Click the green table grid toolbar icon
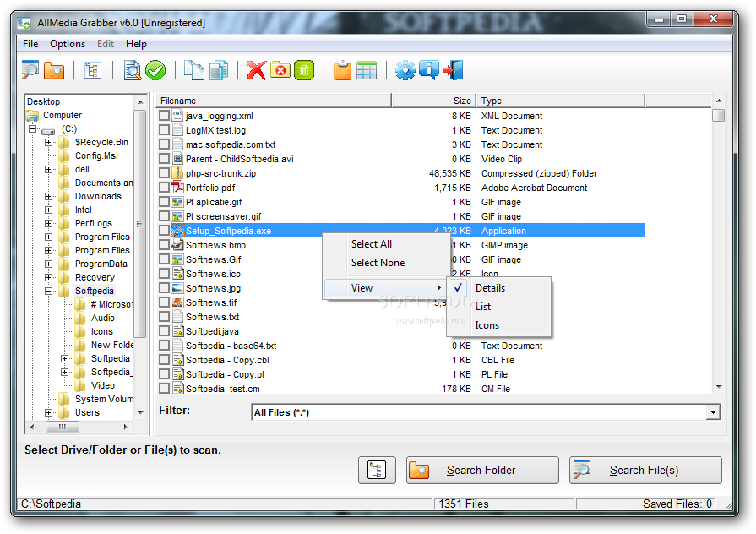The image size is (756, 534). (367, 70)
